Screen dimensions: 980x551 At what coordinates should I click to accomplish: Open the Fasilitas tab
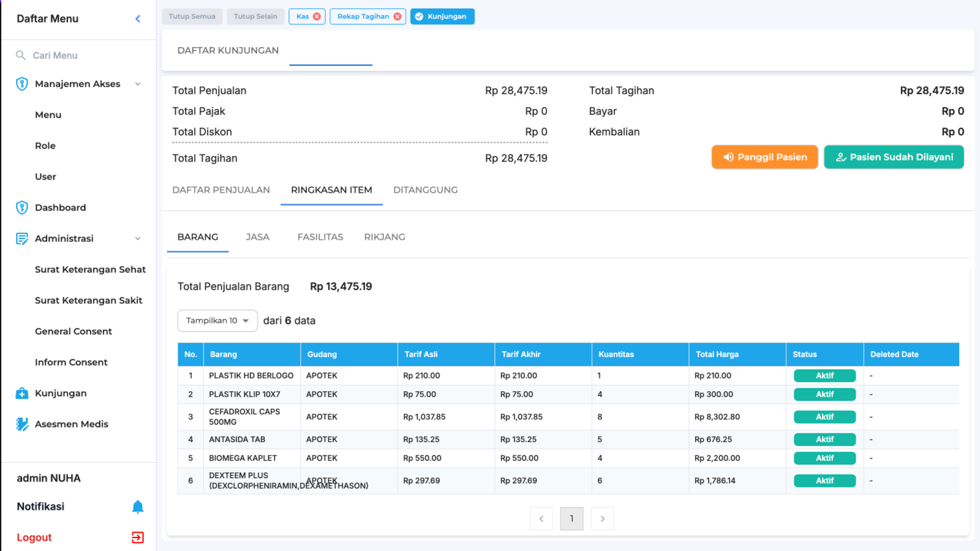click(x=320, y=237)
